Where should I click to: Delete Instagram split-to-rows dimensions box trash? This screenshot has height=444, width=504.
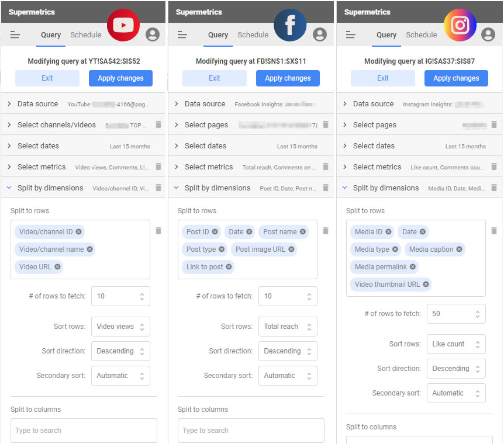[494, 231]
